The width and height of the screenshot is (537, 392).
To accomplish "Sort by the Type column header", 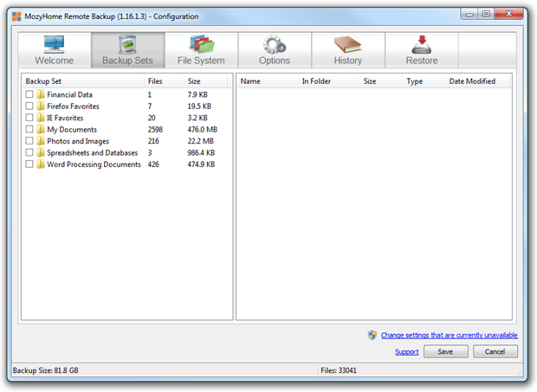I will [x=424, y=81].
